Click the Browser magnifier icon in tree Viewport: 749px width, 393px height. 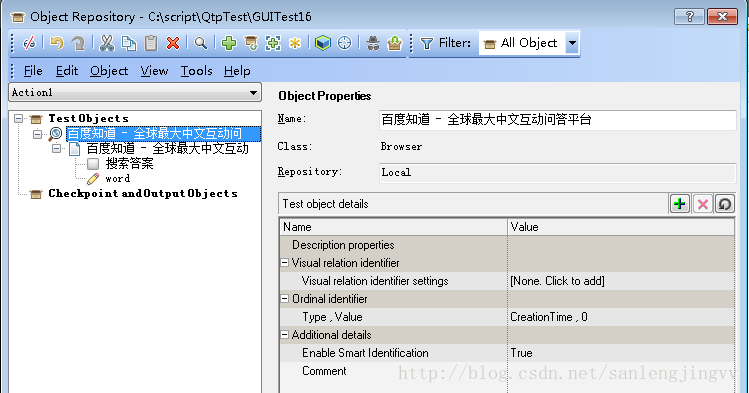(55, 134)
